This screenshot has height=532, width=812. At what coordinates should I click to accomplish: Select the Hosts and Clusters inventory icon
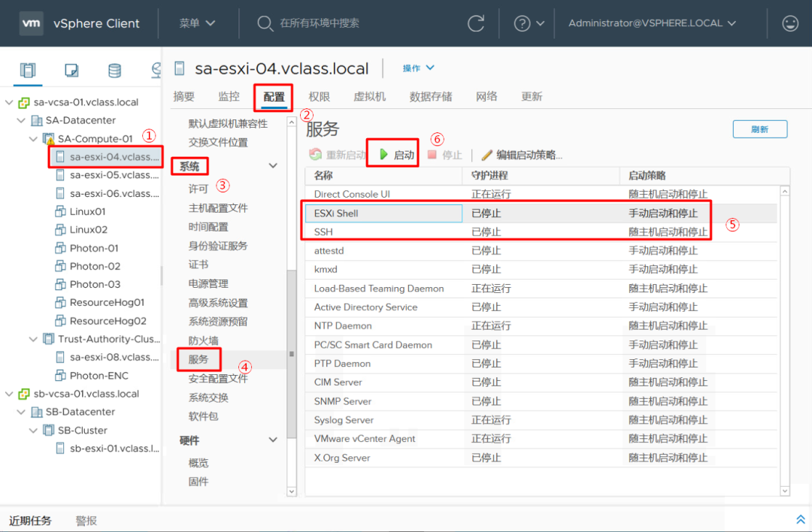tap(29, 70)
